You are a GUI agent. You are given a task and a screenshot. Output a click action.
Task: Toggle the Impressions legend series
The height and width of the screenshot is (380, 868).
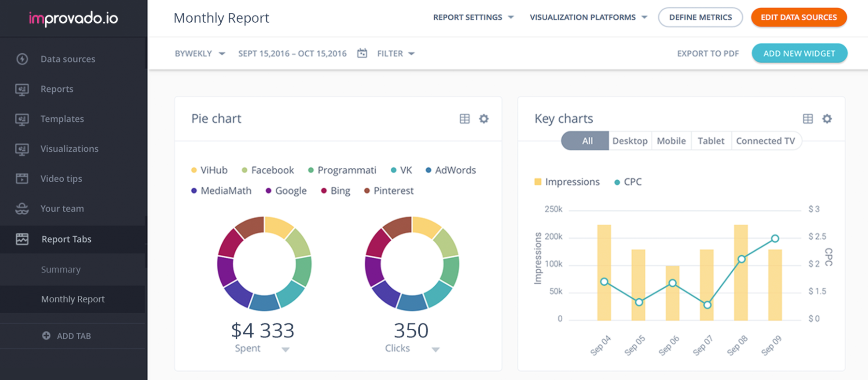567,182
